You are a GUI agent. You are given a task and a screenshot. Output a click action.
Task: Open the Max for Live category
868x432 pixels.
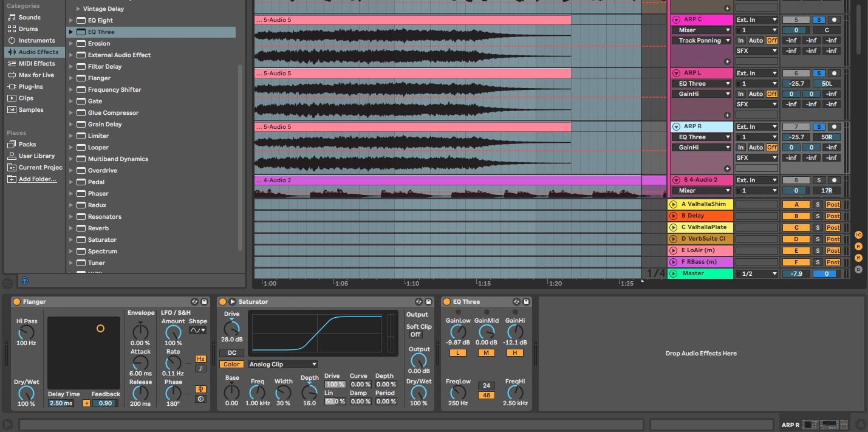point(36,75)
